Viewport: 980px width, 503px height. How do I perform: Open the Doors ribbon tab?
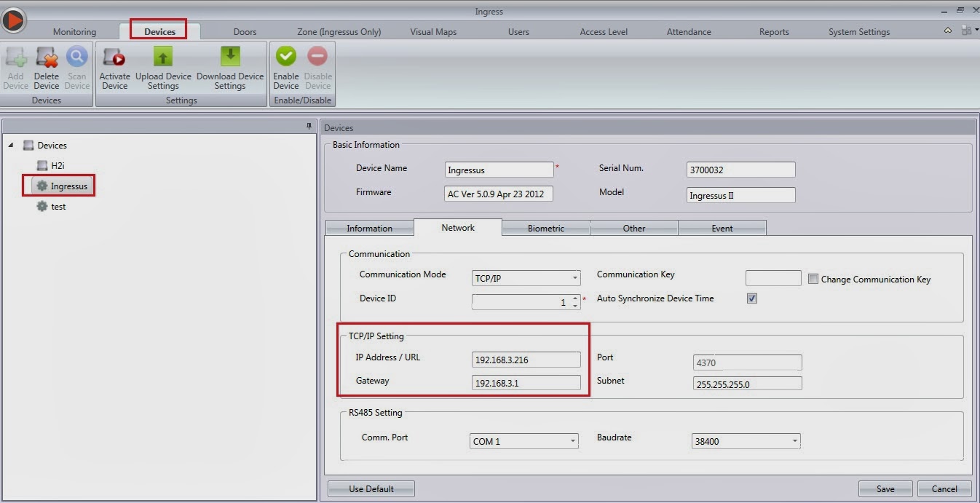click(x=245, y=31)
